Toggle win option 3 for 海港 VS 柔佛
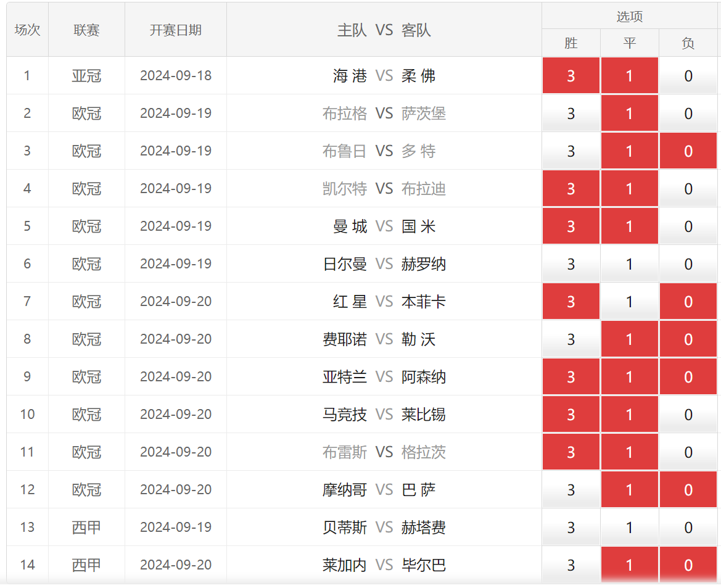 click(x=571, y=75)
